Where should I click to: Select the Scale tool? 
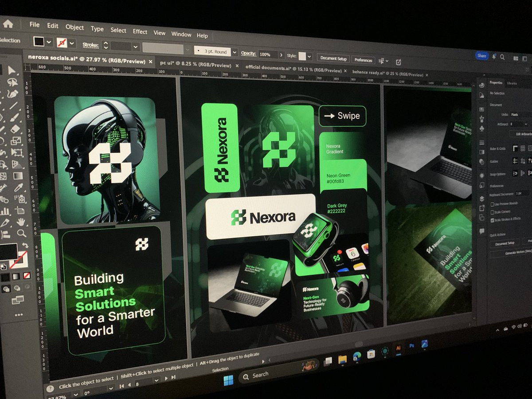pos(16,141)
